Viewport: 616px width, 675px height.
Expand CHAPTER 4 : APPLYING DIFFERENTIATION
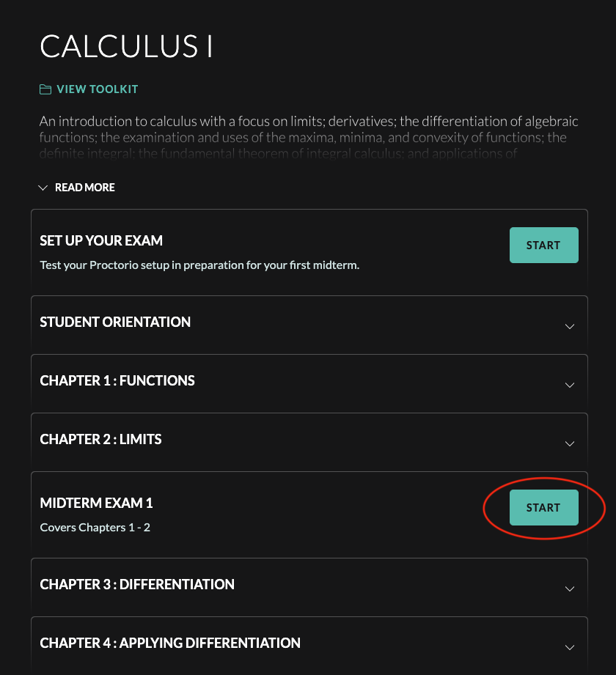pos(570,647)
